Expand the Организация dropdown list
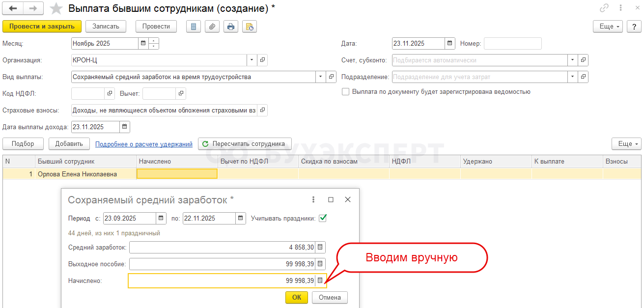644x308 pixels. point(252,60)
